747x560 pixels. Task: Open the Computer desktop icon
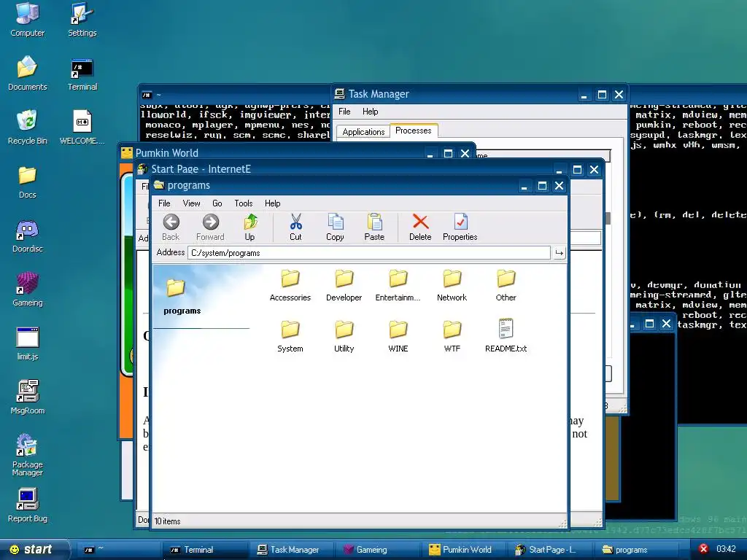(27, 19)
